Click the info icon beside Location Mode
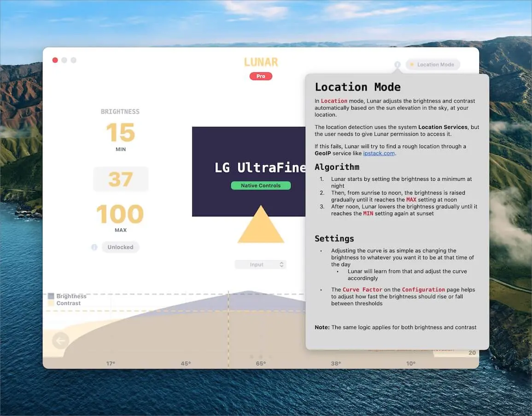 398,64
